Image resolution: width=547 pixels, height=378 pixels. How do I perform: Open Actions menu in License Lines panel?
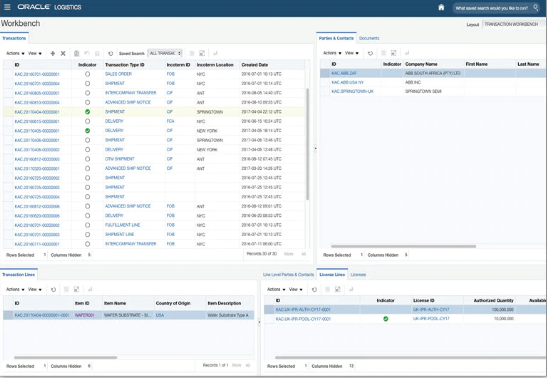tap(276, 289)
